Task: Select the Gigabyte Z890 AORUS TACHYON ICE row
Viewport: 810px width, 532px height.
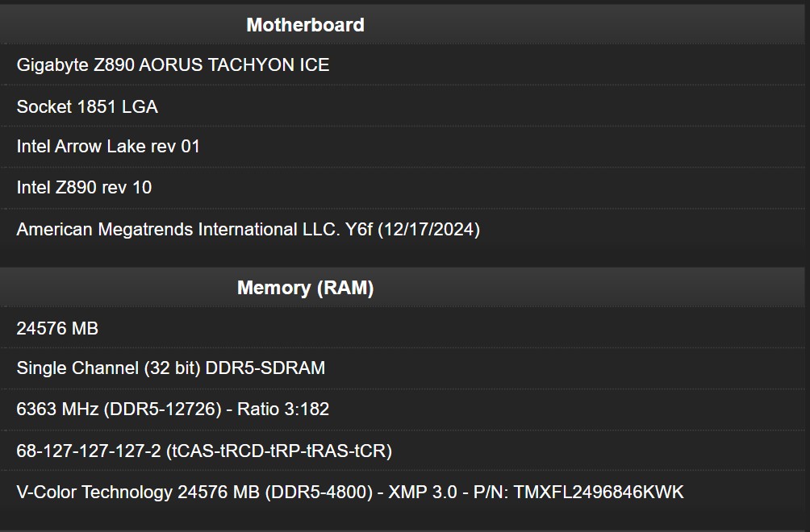Action: 173,64
